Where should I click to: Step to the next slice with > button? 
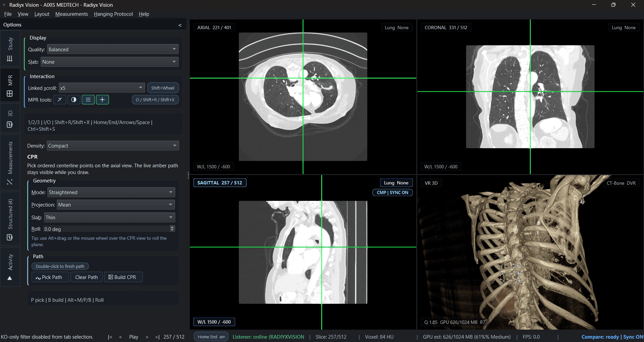[147, 337]
